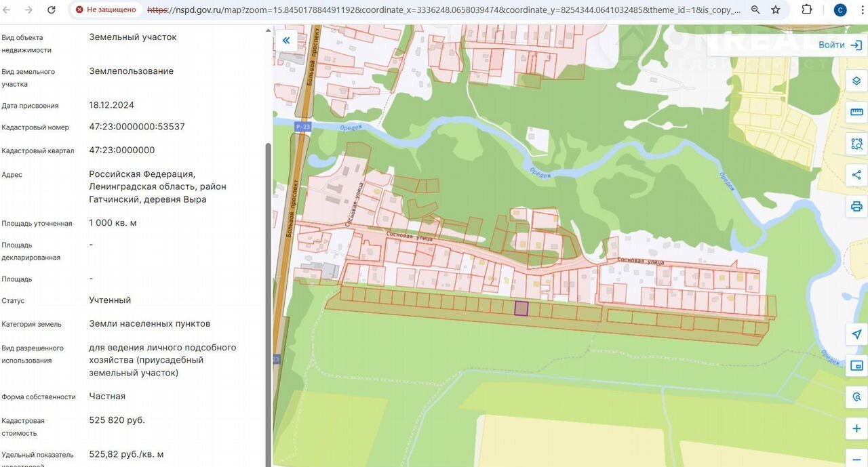
Task: Open the page zoom magnifier in address bar
Action: click(755, 10)
